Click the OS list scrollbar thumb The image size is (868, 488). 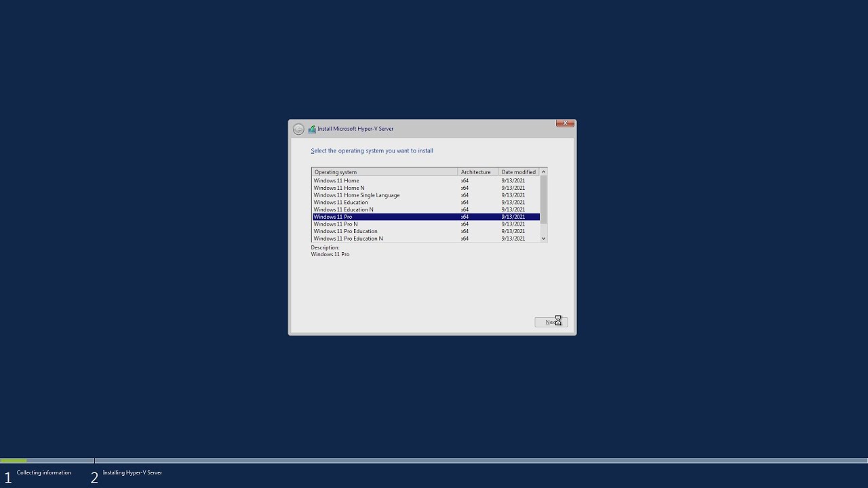point(544,200)
